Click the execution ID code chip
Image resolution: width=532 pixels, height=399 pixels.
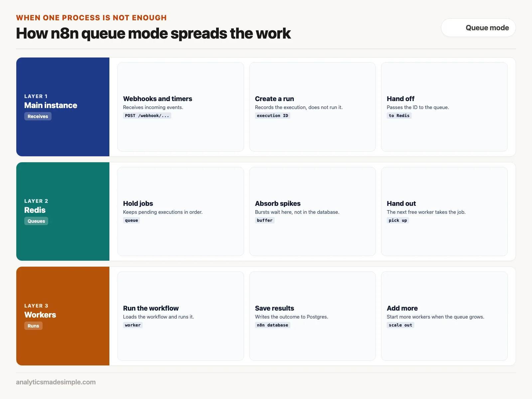pyautogui.click(x=273, y=116)
